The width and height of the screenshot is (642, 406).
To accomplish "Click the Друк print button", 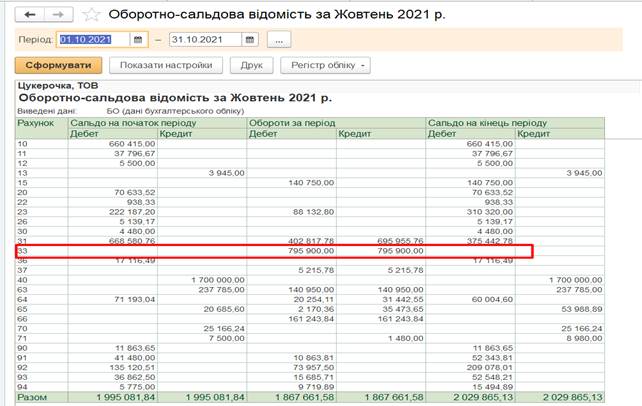I will click(x=251, y=66).
